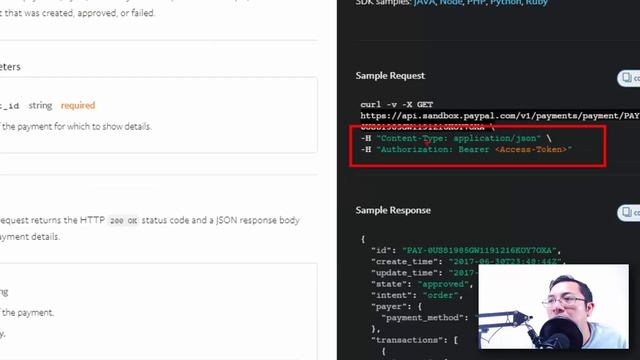640x360 pixels.
Task: Click the payment details description text
Action: pos(76,127)
